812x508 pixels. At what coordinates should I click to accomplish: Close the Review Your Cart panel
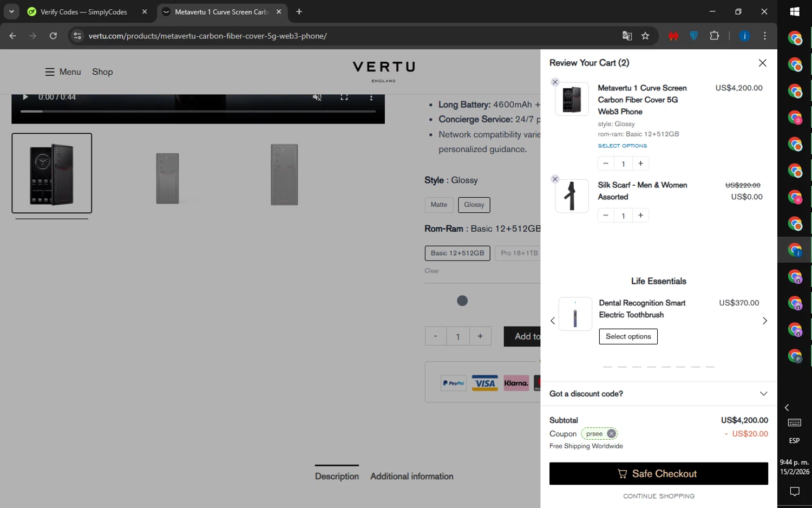pyautogui.click(x=762, y=63)
